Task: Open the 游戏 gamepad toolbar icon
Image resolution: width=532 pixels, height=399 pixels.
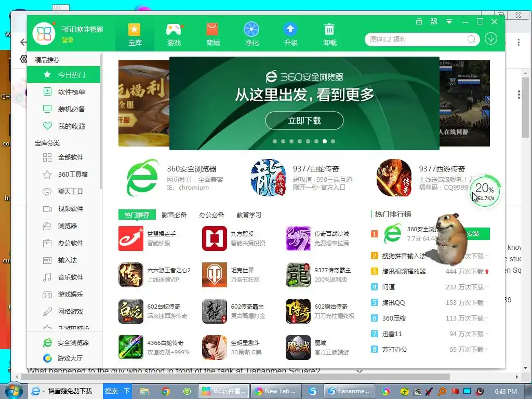Action: coord(174,30)
